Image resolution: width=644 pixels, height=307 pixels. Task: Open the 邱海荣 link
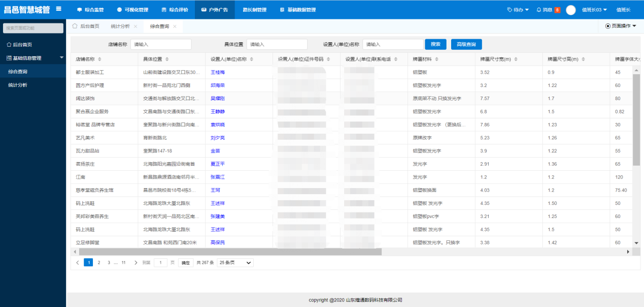217,85
